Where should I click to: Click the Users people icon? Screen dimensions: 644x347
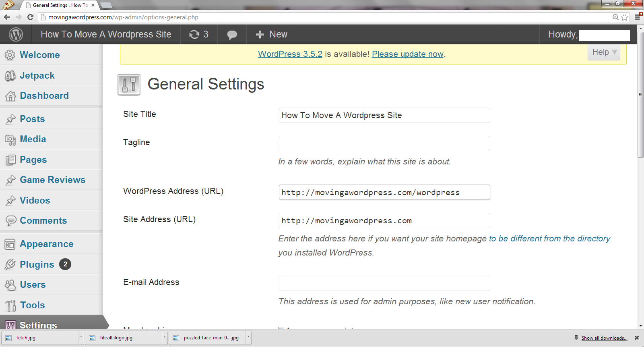10,285
